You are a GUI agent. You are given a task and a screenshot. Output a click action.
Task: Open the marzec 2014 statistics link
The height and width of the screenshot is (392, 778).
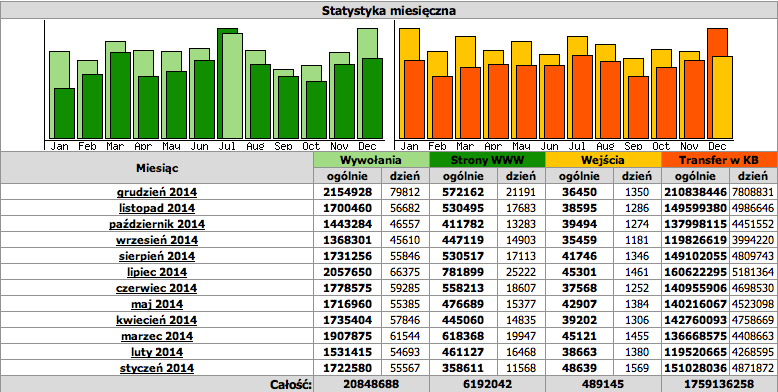pyautogui.click(x=157, y=336)
